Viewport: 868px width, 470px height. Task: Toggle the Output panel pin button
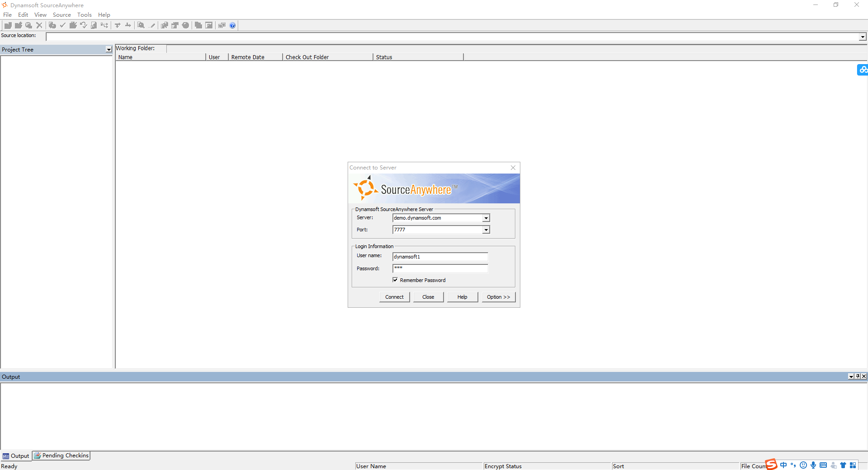(858, 376)
